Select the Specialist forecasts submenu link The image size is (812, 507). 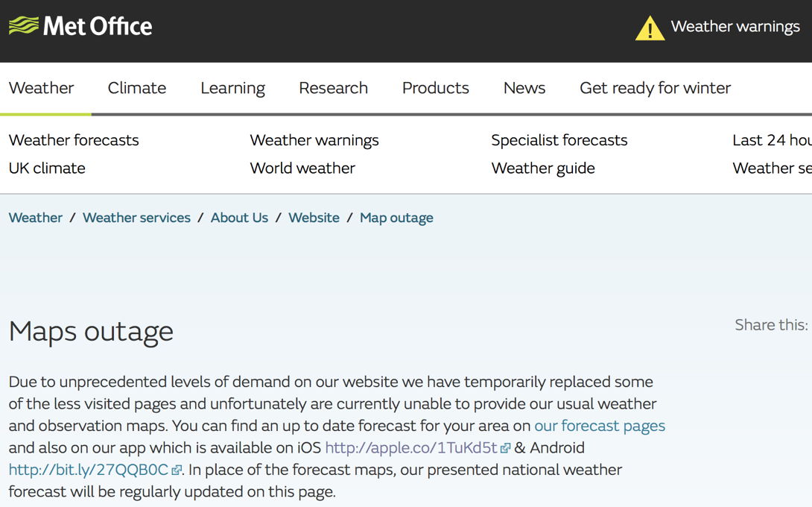pos(559,140)
